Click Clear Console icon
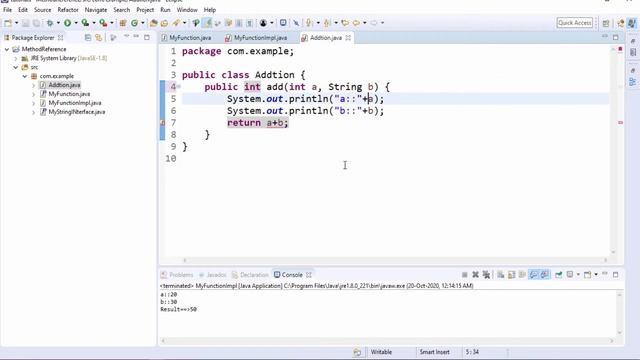Viewport: 640px width, 360px height. (x=500, y=275)
